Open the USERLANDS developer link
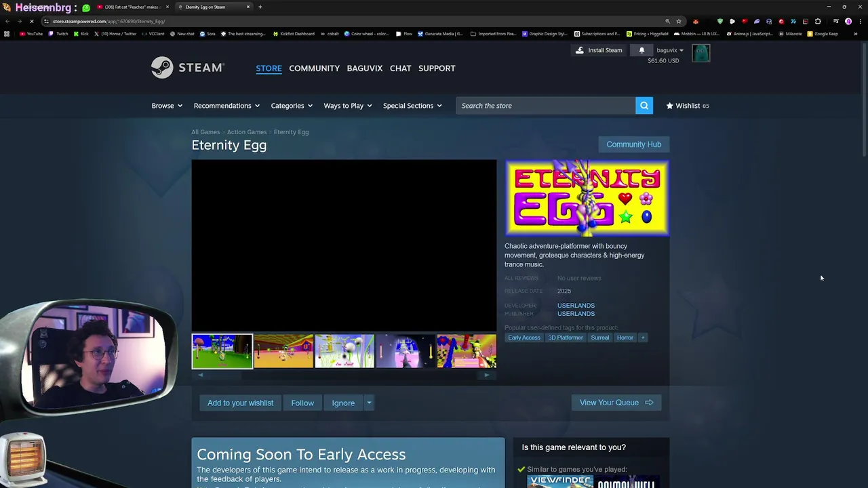Viewport: 868px width, 488px height. click(576, 306)
